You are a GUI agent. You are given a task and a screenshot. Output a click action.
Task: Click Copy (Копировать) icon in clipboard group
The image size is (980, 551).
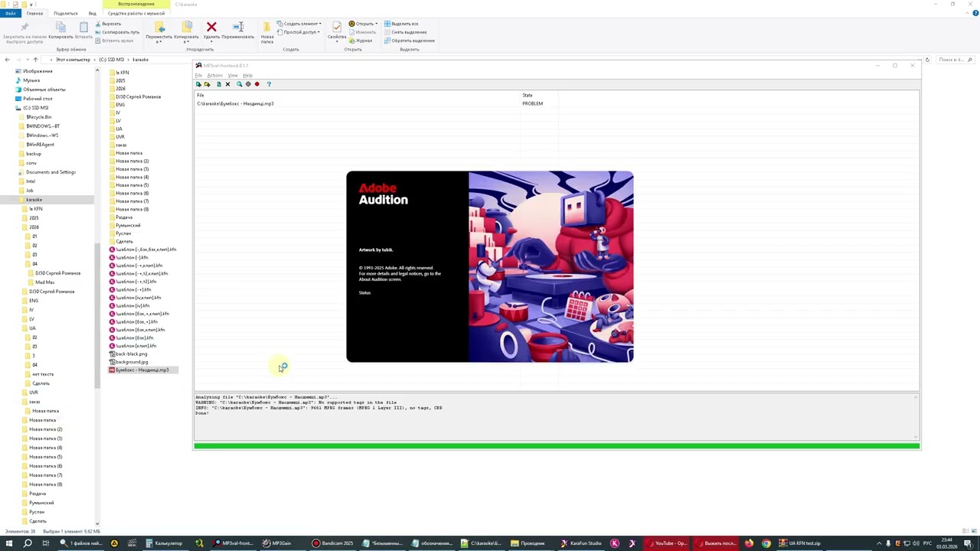coord(61,28)
